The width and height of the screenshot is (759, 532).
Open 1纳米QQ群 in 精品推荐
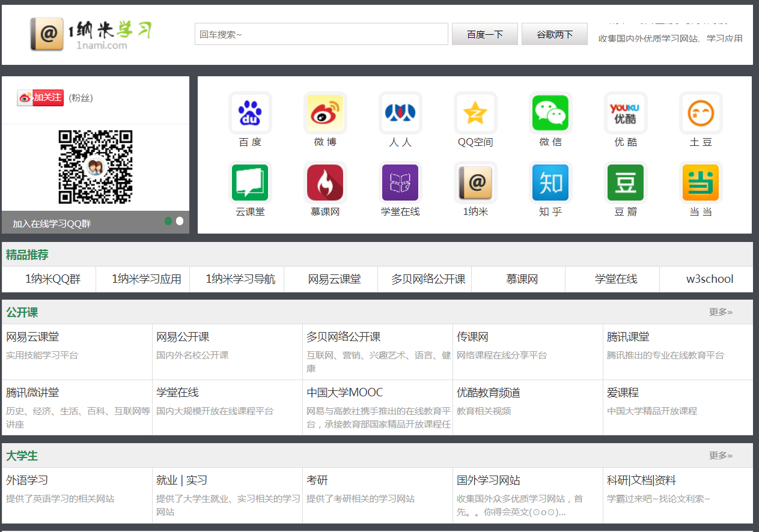[x=52, y=279]
